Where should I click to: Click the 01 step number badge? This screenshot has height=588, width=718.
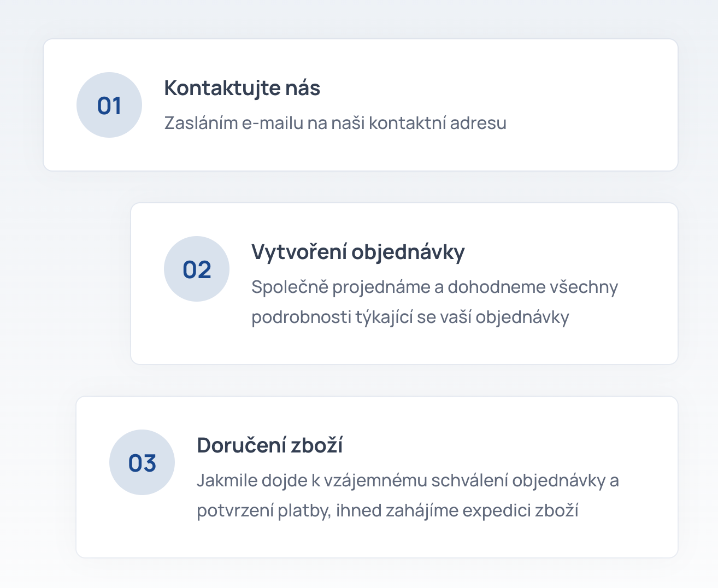point(109,105)
